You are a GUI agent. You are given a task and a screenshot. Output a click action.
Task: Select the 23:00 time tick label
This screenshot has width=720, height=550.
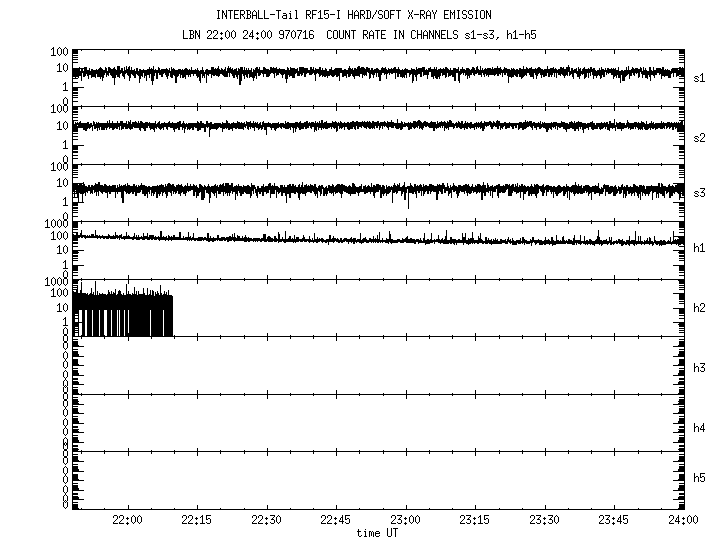pos(406,521)
